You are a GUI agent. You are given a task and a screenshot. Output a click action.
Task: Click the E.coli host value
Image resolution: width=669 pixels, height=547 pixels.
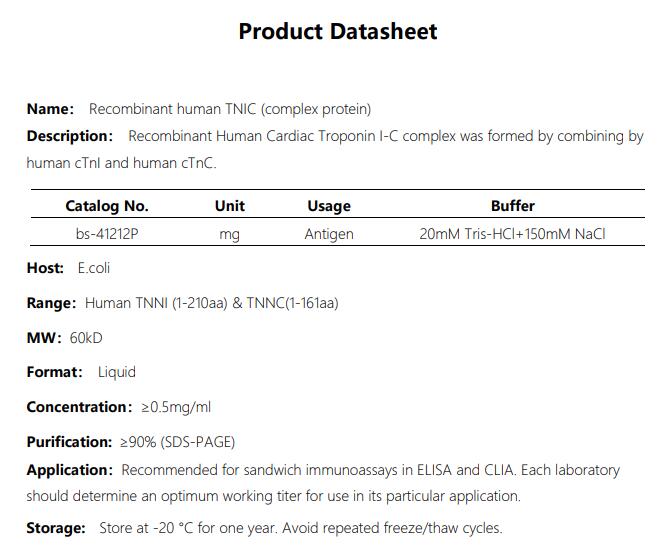click(x=93, y=268)
